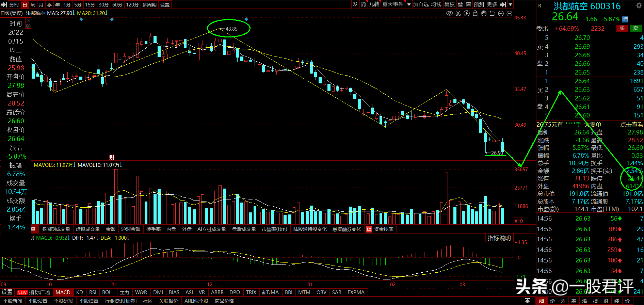This screenshot has width=644, height=305.
Task: Click the R indicator beside stock name
Action: pos(540,6)
